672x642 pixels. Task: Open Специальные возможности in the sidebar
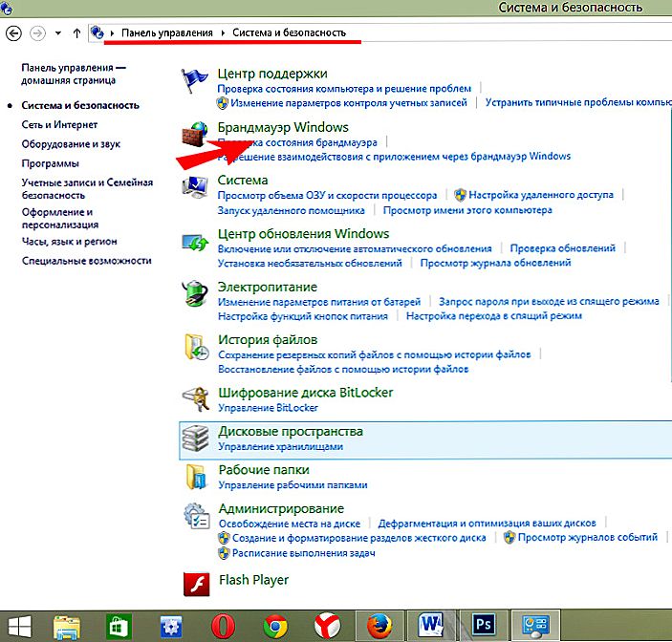click(x=87, y=261)
